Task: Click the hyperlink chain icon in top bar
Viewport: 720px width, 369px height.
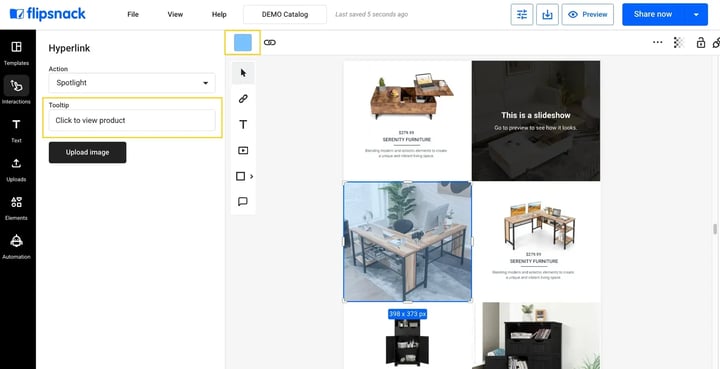Action: pyautogui.click(x=270, y=43)
